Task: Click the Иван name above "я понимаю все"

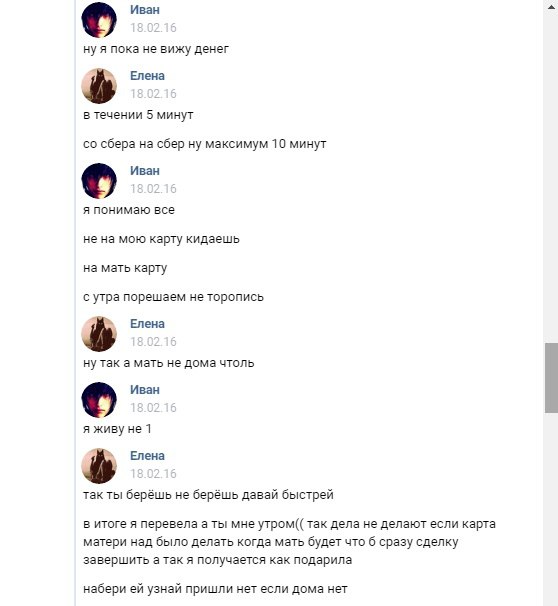Action: (x=145, y=171)
